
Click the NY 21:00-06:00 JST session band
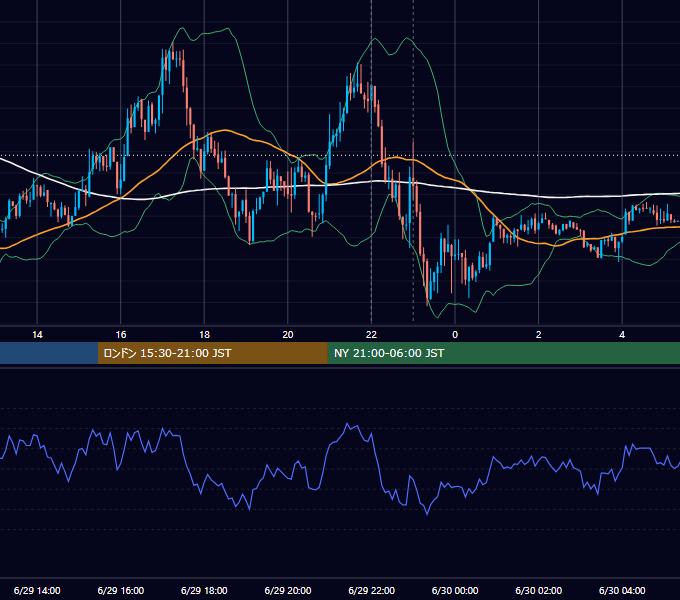503,353
